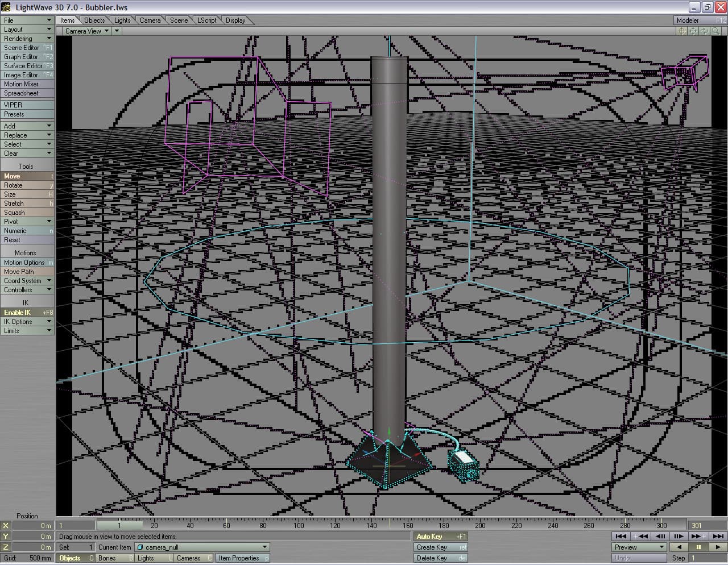This screenshot has width=728, height=565.
Task: Switch to the Display tab
Action: tap(235, 20)
